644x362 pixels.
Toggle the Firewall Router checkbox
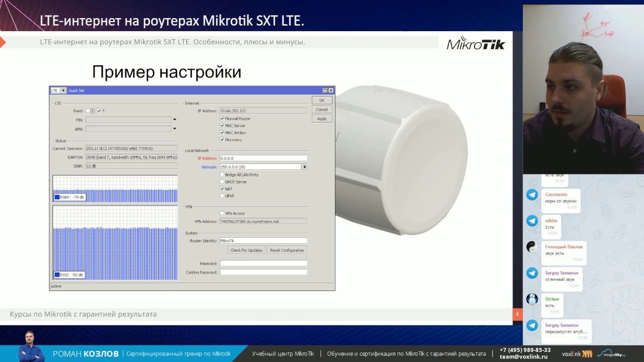(x=222, y=119)
